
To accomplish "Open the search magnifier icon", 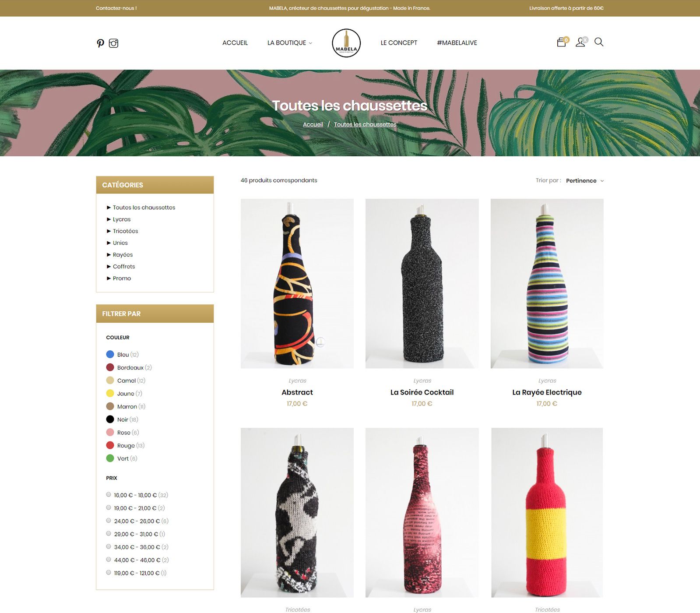I will 599,42.
